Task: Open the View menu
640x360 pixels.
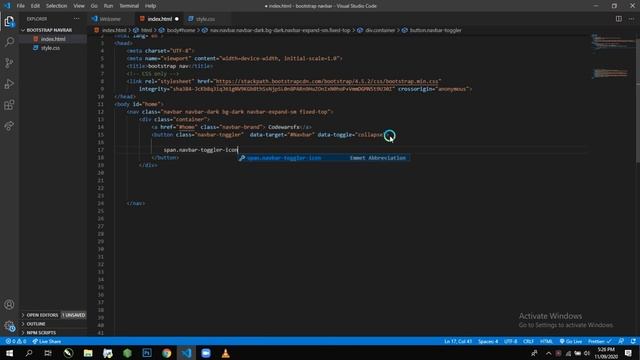Action: [x=79, y=6]
